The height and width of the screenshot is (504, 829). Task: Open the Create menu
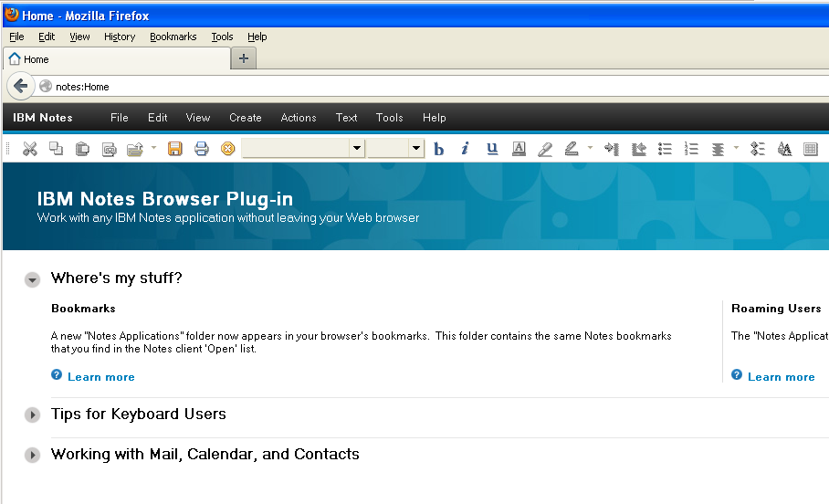[246, 118]
